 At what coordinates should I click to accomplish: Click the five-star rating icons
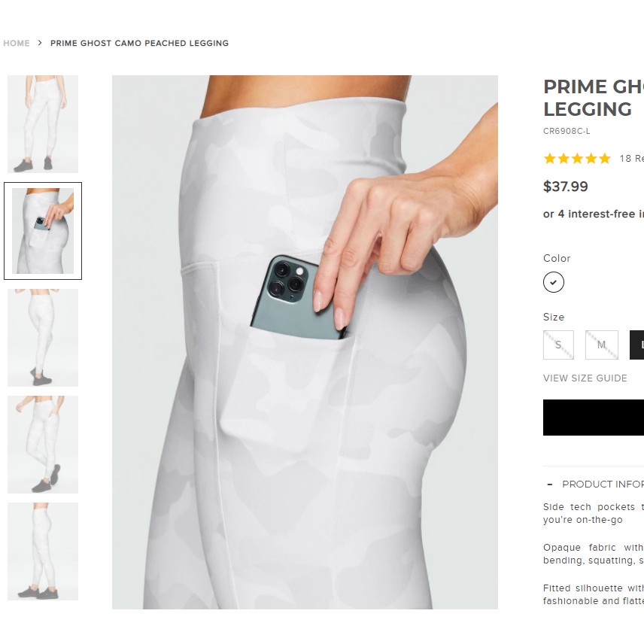point(577,159)
